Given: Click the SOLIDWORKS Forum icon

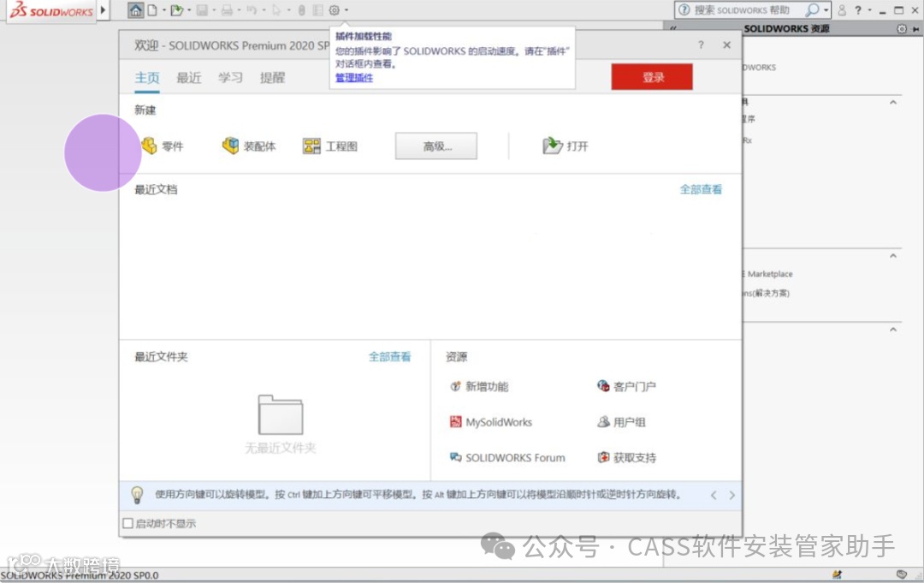Looking at the screenshot, I should [x=455, y=457].
